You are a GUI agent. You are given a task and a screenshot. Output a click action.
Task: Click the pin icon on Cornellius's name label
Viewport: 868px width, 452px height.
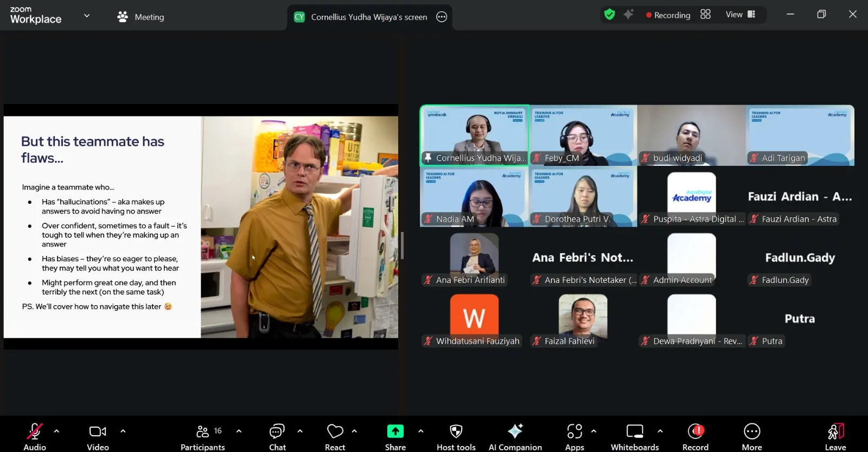coord(428,158)
